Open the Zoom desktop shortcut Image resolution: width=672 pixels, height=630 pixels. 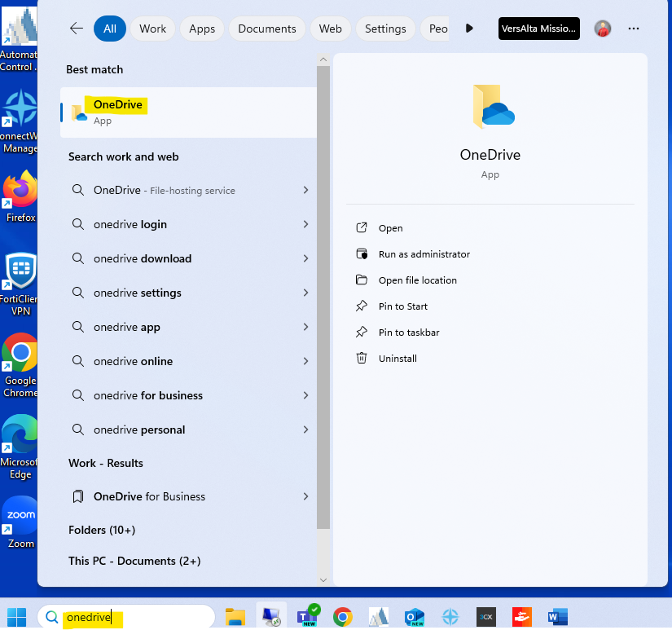click(x=19, y=522)
